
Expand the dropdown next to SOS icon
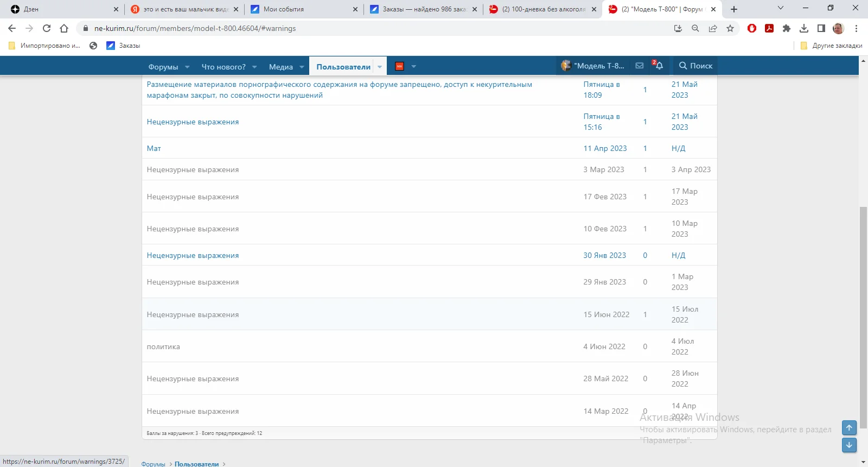pyautogui.click(x=414, y=67)
